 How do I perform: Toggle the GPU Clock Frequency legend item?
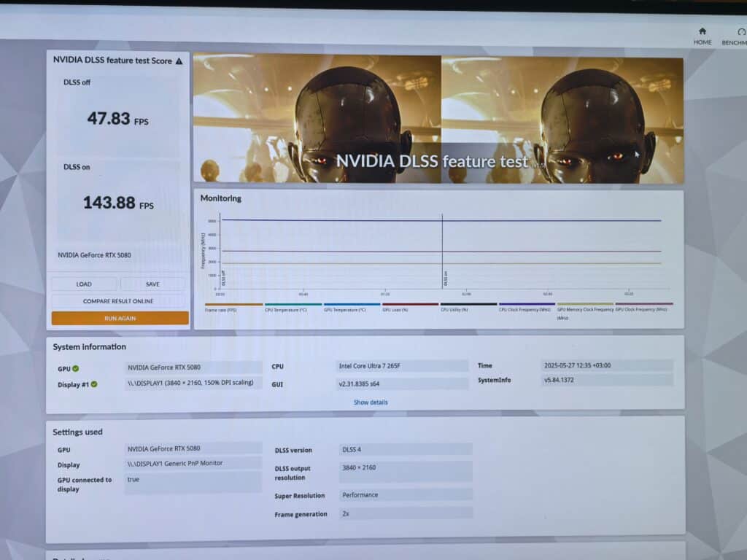(x=643, y=307)
